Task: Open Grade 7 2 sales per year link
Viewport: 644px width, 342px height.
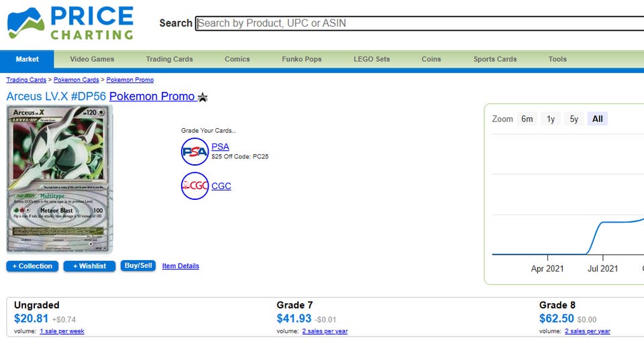Action: point(325,331)
